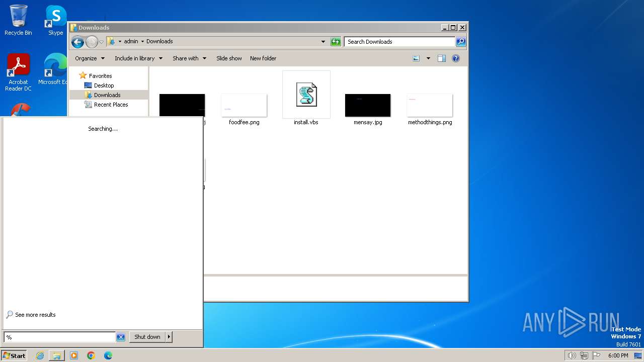Viewport: 644px width, 362px height.
Task: Click the folder icon in the address bar
Action: coord(112,42)
